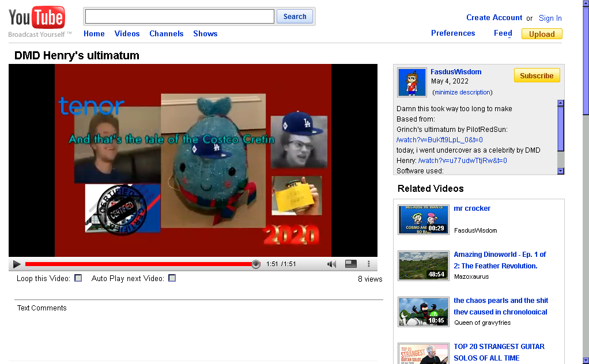Open Amazing Dinoworld Ep. 1 title link

point(500,260)
